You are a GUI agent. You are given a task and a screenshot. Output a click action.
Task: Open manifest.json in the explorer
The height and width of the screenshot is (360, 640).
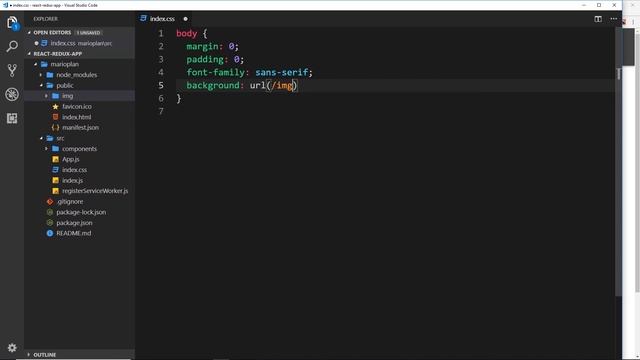80,128
